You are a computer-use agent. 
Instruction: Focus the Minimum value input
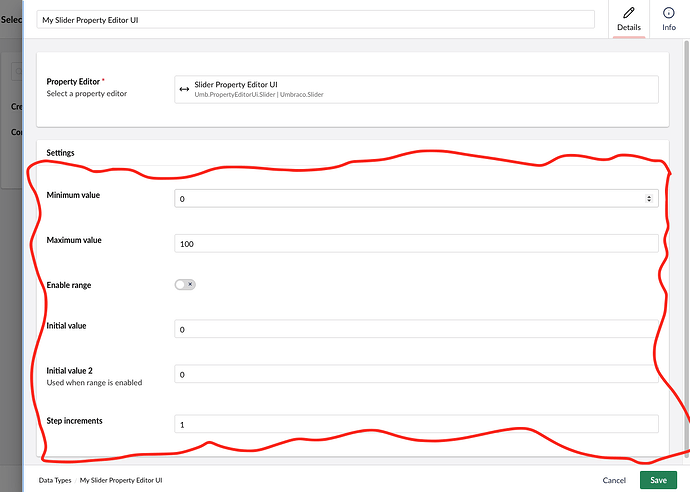coord(408,199)
